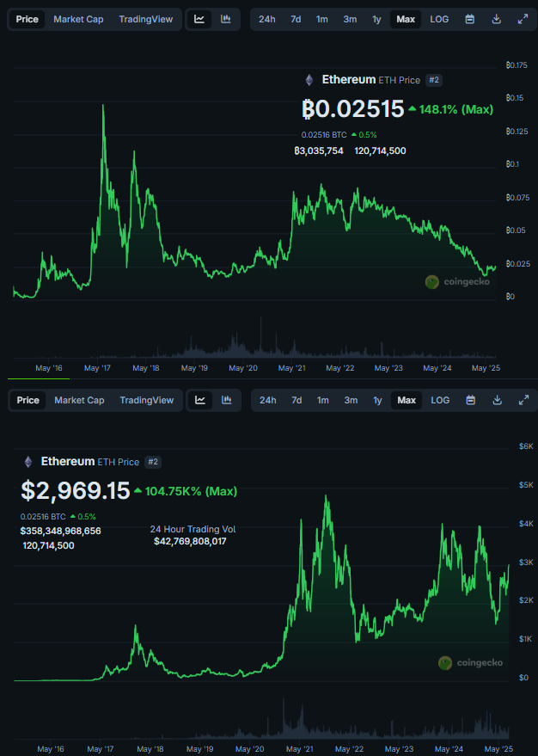Select the Price tab in the top chart

27,19
